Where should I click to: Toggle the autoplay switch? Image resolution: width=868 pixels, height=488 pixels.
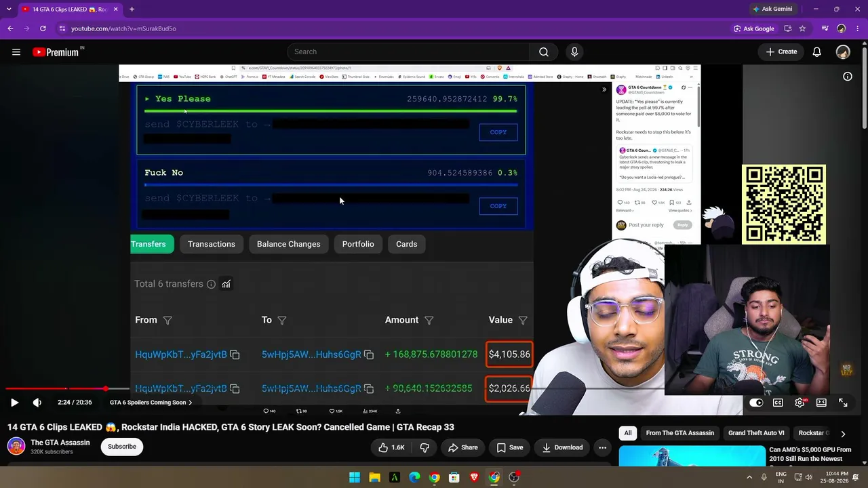click(x=756, y=403)
